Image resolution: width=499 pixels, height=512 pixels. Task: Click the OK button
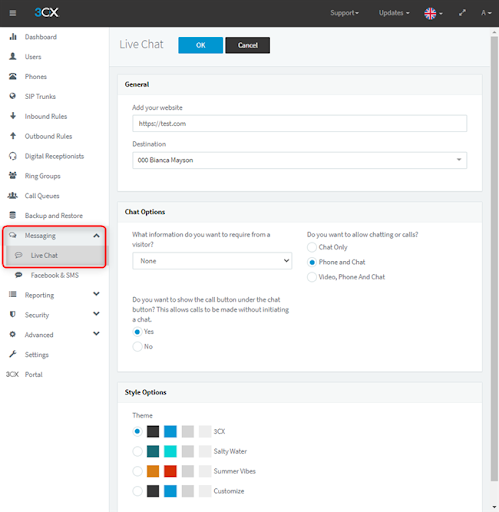click(201, 45)
